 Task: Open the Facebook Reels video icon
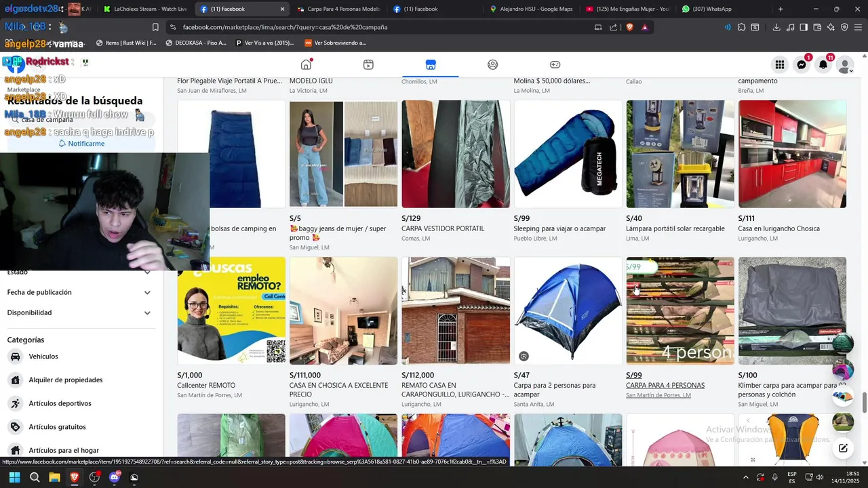tap(368, 64)
